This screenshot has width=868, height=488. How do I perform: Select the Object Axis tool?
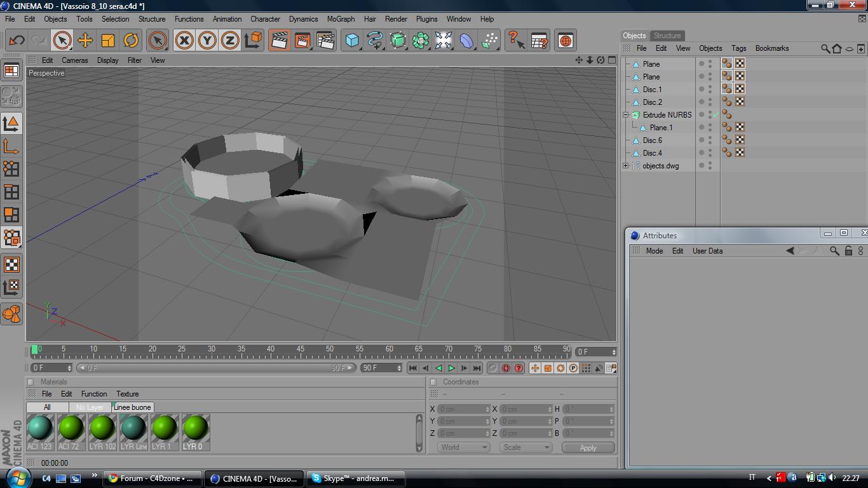(11, 146)
